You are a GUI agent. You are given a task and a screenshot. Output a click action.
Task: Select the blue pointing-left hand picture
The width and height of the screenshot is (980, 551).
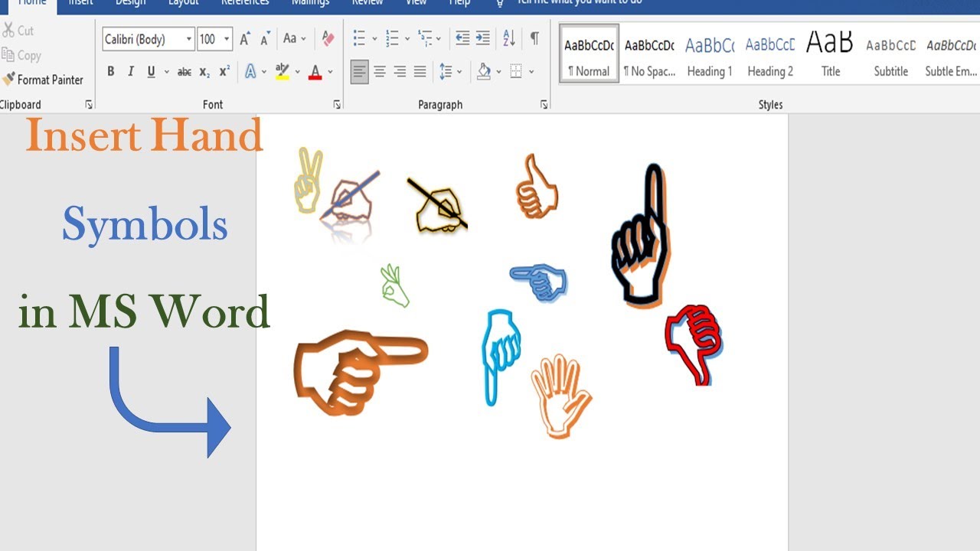[x=539, y=282]
